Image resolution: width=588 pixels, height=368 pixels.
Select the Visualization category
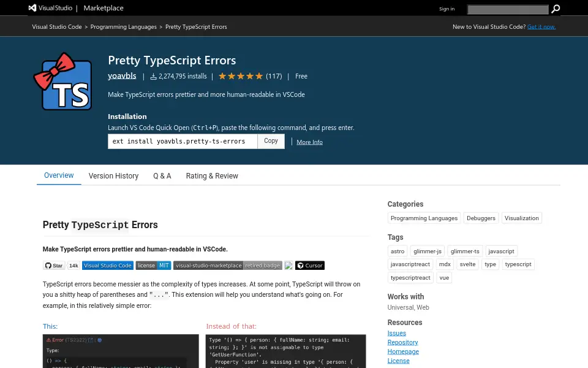point(521,218)
